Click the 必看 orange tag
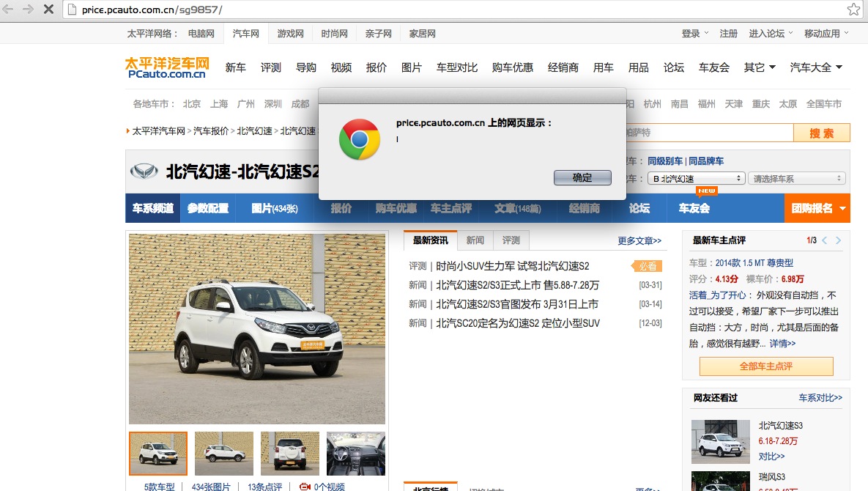The width and height of the screenshot is (868, 491). pyautogui.click(x=647, y=266)
